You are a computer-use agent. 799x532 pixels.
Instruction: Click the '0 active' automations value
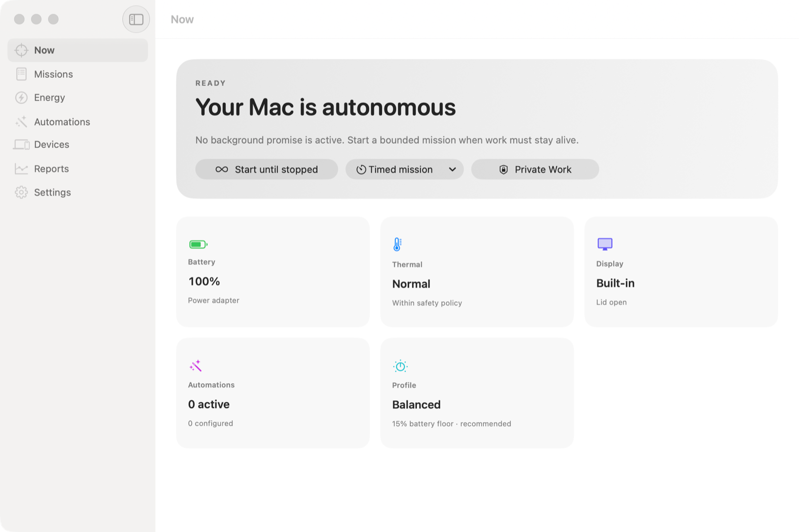coord(209,405)
